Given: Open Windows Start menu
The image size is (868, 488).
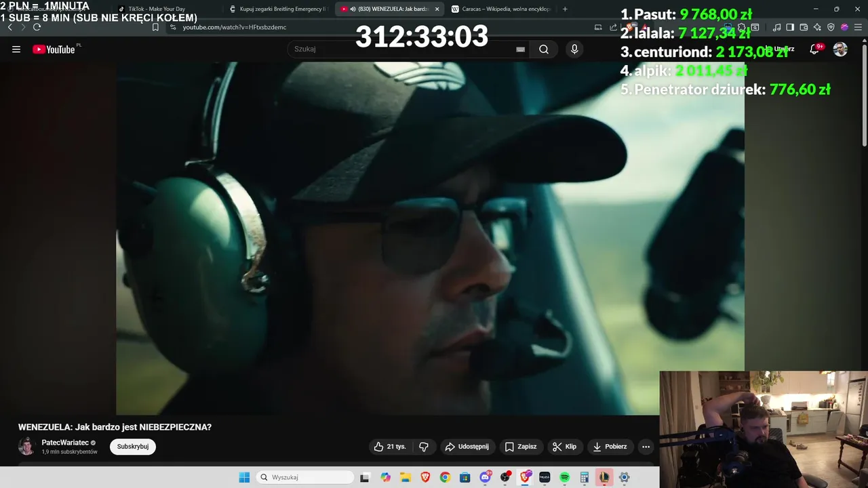Looking at the screenshot, I should 244,477.
